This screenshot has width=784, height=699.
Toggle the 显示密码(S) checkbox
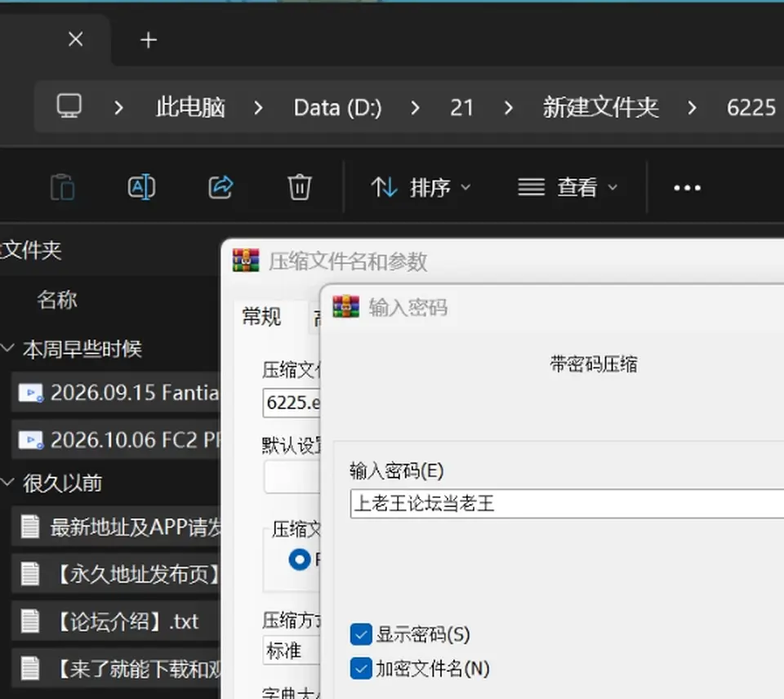[361, 634]
